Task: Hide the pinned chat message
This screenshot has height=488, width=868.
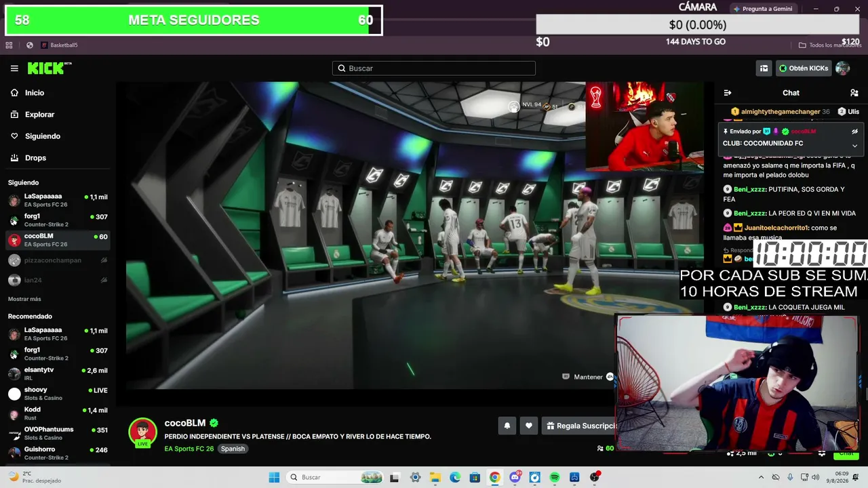Action: (854, 131)
